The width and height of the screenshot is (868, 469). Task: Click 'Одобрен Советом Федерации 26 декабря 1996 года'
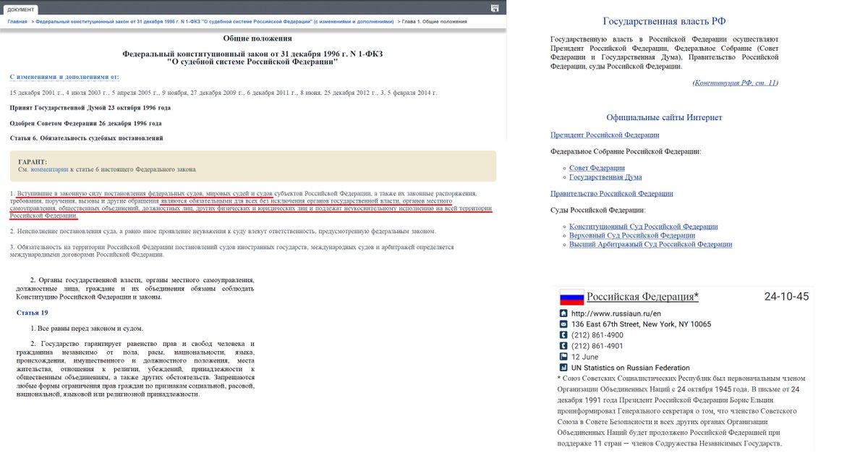click(x=85, y=123)
